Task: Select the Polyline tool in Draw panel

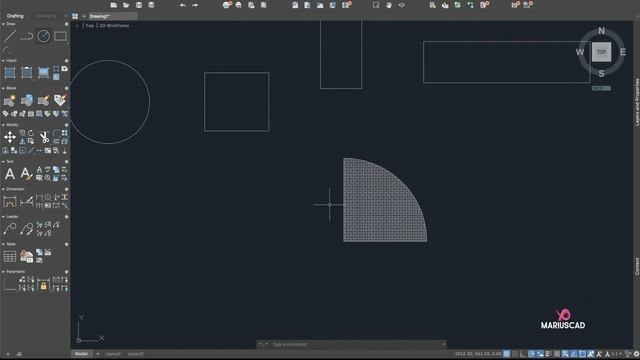Action: 27,36
